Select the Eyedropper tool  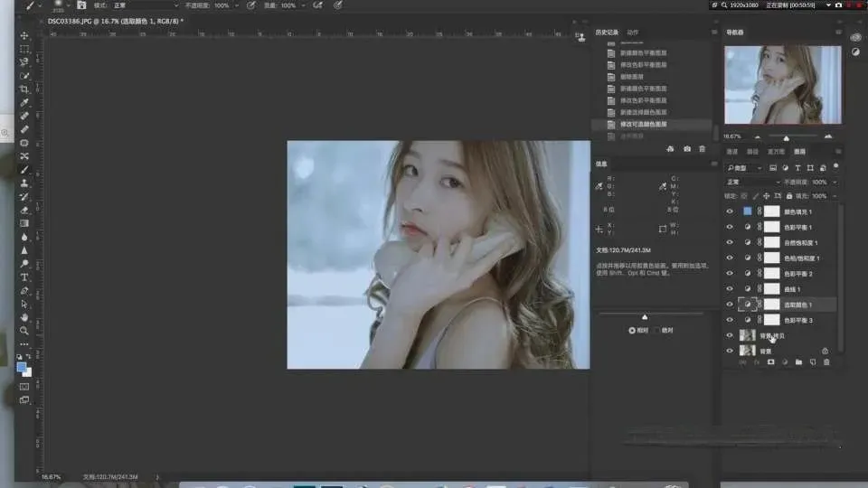coord(24,103)
